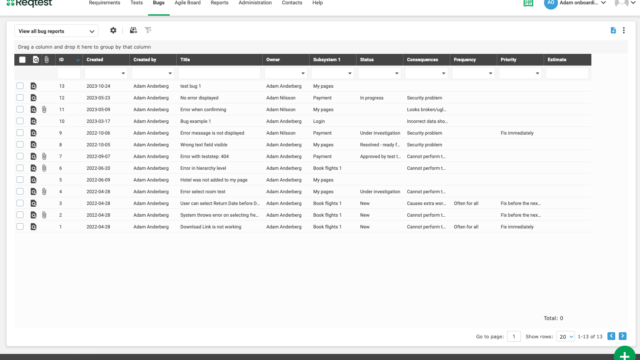Open preview icon for bug 11

33,109
